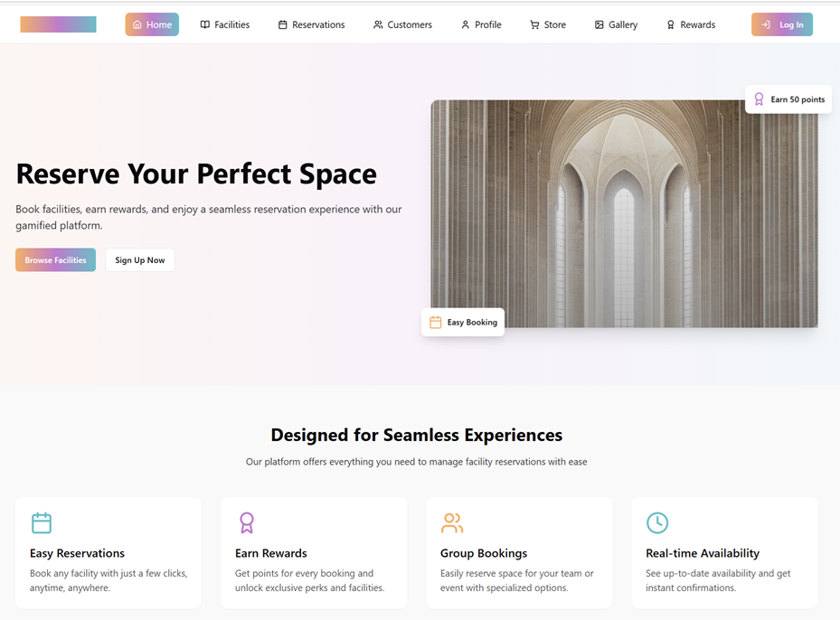This screenshot has height=620, width=840.
Task: Click the gradient logo in the header
Action: [59, 24]
